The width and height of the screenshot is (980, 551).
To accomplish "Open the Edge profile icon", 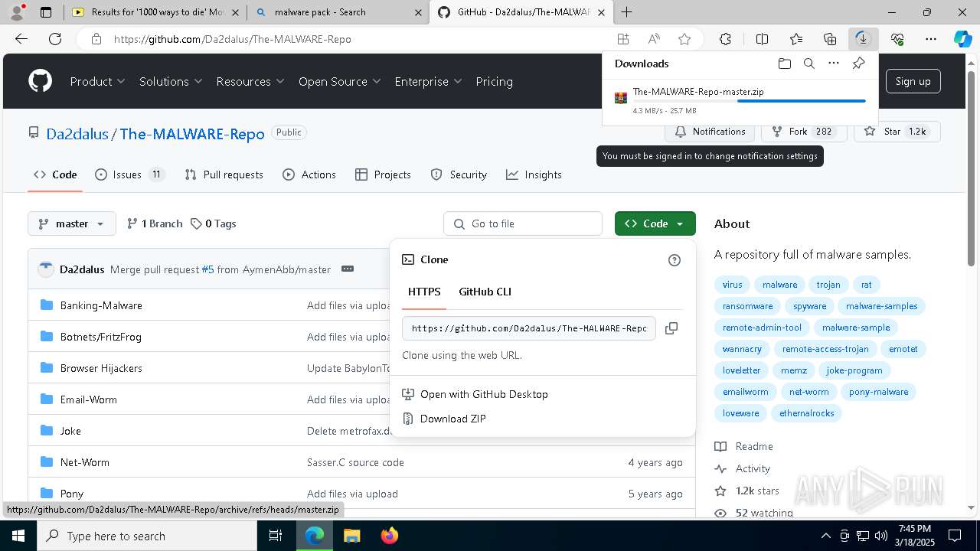I will point(17,12).
